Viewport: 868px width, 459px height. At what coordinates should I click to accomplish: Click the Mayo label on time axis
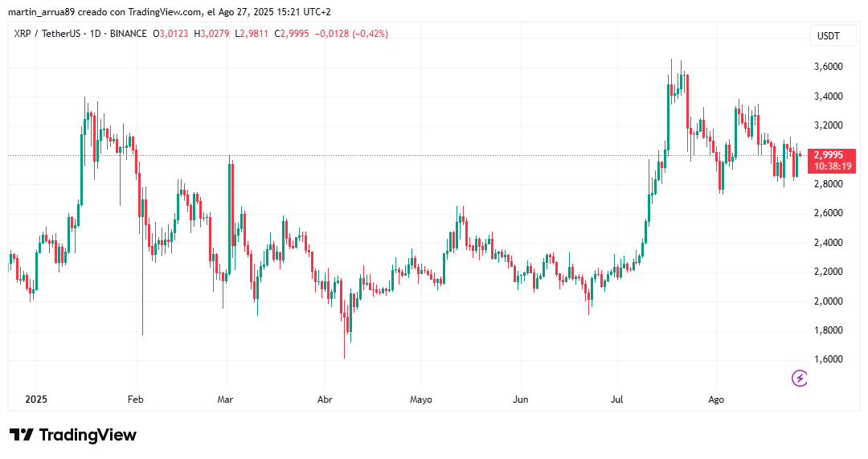(x=420, y=400)
